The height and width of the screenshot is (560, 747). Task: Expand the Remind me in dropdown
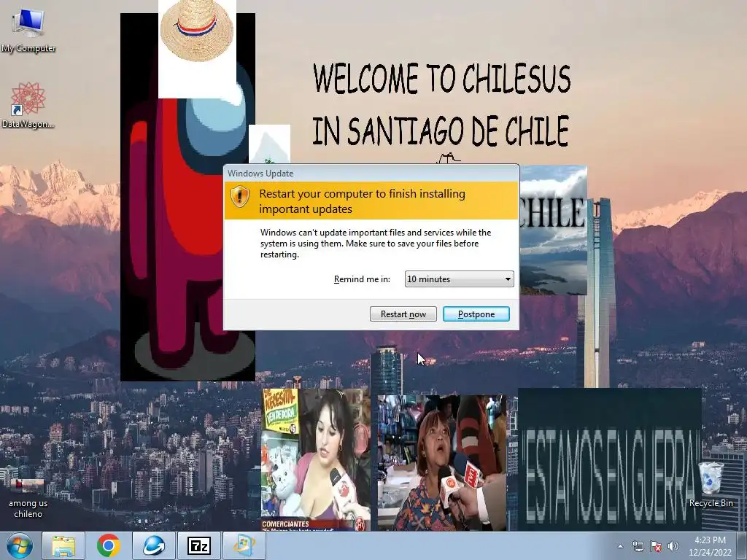(x=460, y=279)
